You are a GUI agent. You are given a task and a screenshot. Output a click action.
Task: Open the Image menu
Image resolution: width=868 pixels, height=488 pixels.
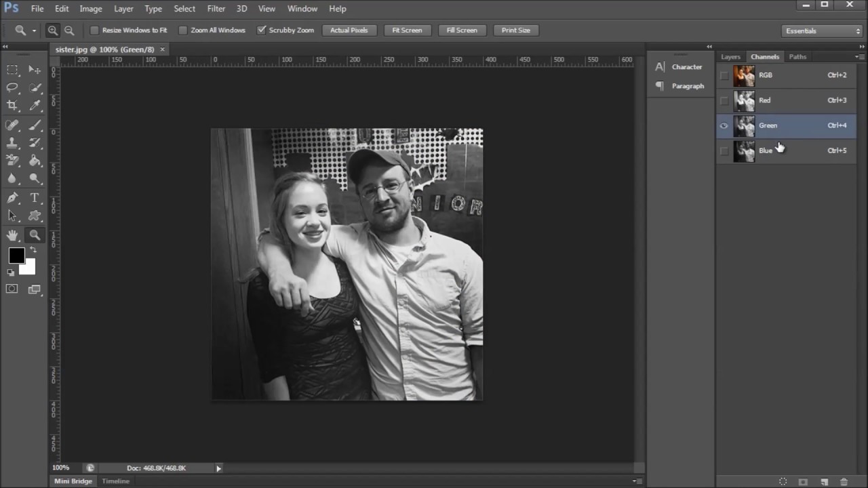pos(91,9)
